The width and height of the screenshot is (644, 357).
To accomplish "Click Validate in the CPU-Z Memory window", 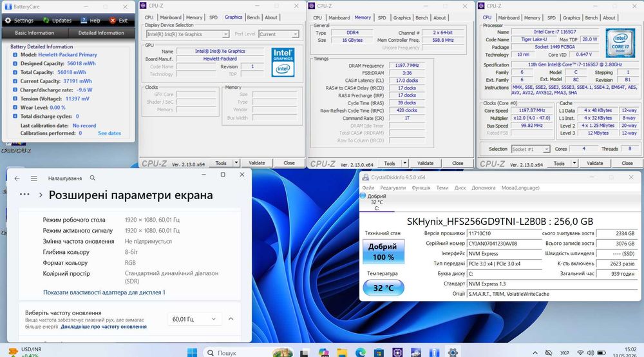I will coord(425,163).
